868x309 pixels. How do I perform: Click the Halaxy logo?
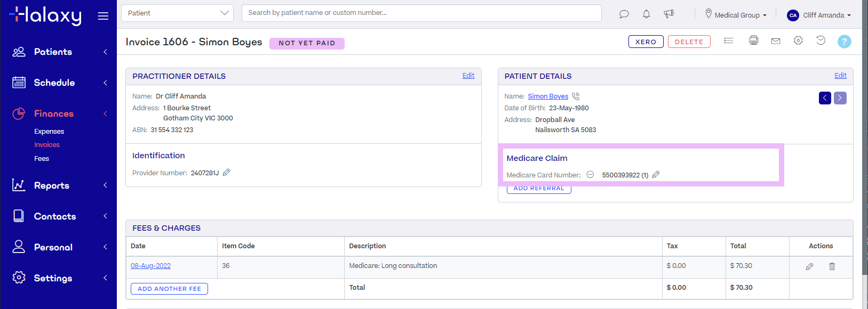[x=45, y=15]
